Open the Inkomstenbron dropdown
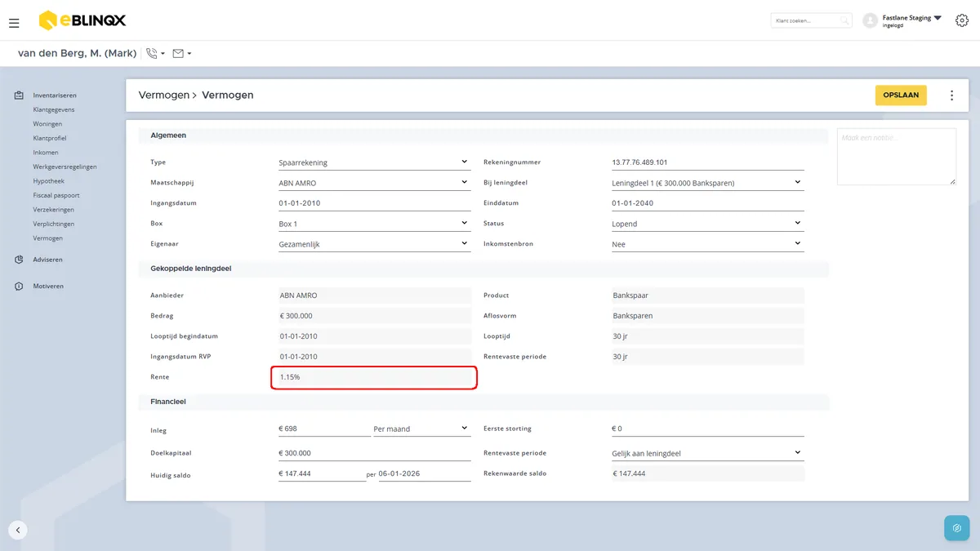 pyautogui.click(x=708, y=243)
